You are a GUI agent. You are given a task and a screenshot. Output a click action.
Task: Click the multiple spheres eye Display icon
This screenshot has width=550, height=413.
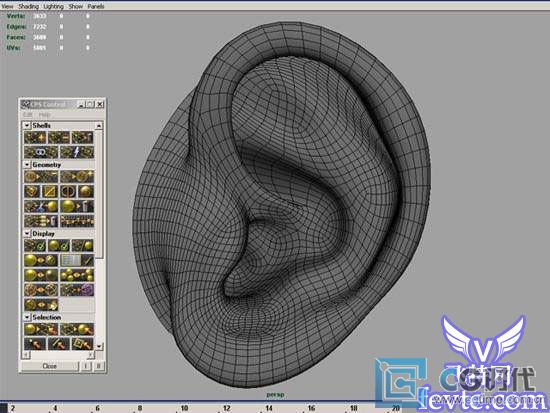(77, 275)
